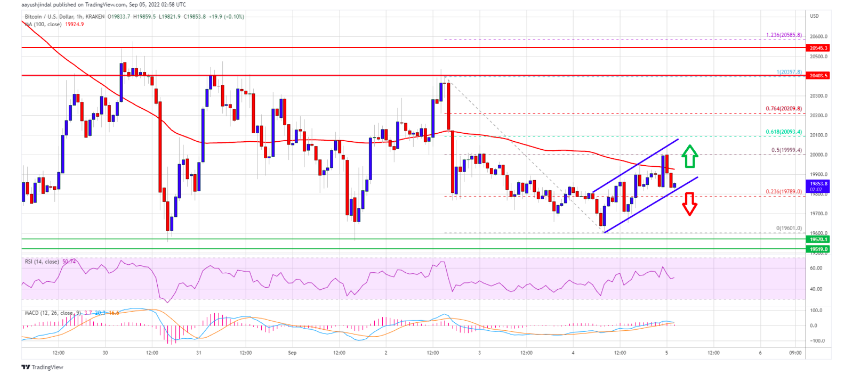Click the red 20405 price tag
Viewport: 845px width, 385px height.
click(818, 76)
